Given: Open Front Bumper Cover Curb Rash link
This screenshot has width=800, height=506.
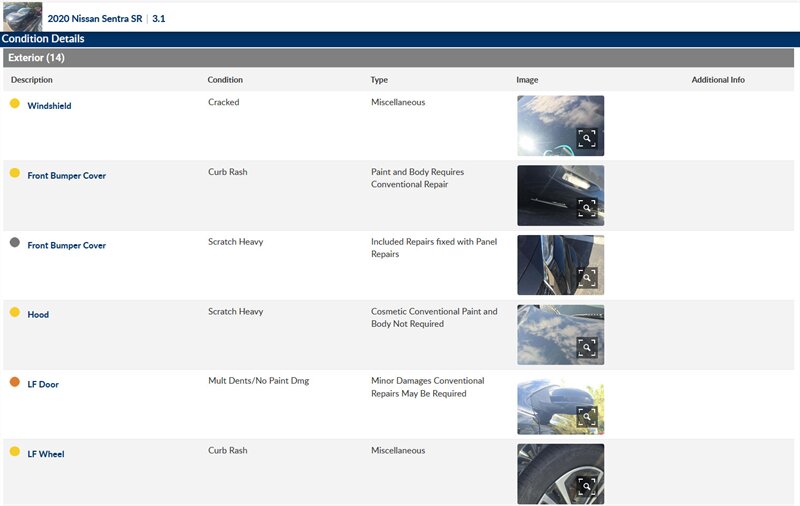Looking at the screenshot, I should pos(66,176).
